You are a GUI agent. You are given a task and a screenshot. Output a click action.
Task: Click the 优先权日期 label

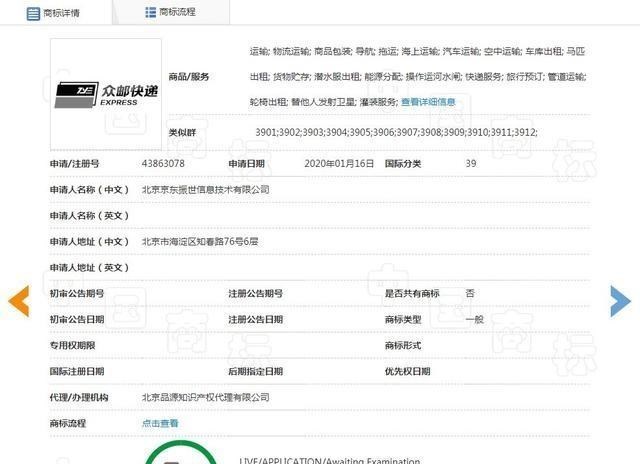[x=407, y=371]
